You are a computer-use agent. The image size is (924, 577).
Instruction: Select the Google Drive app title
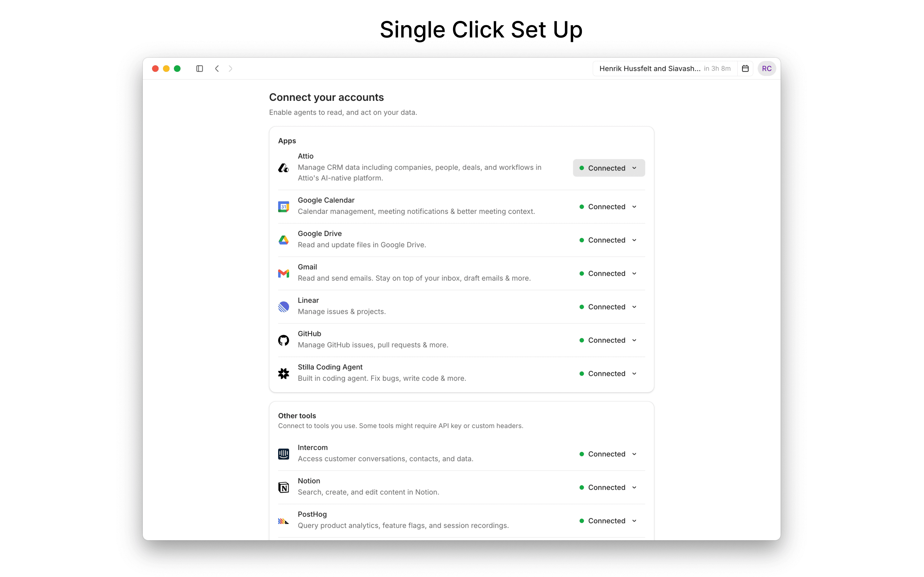(x=320, y=234)
